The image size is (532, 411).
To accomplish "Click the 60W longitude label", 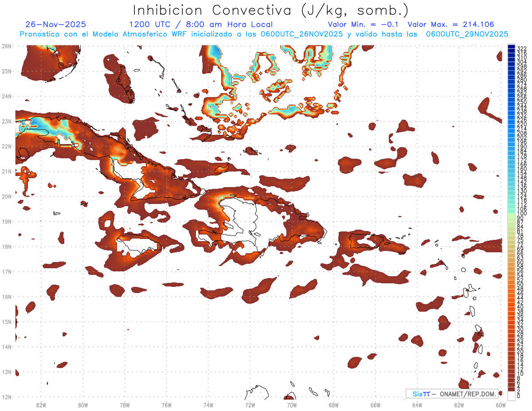I will pyautogui.click(x=501, y=405).
